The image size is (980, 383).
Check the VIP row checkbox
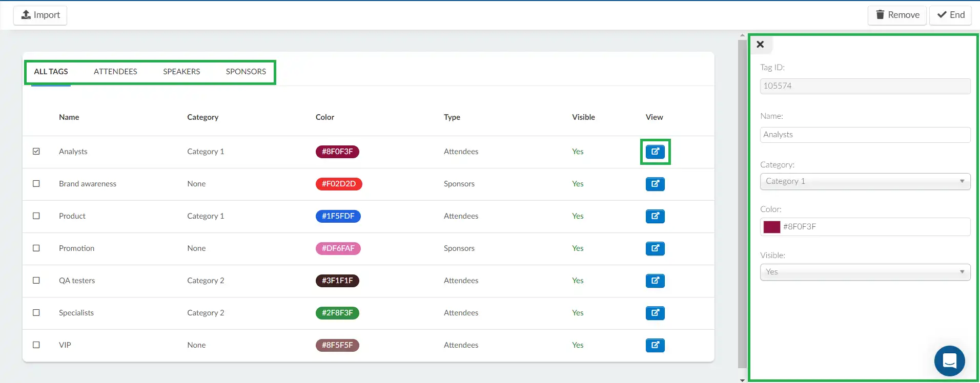[x=36, y=345]
